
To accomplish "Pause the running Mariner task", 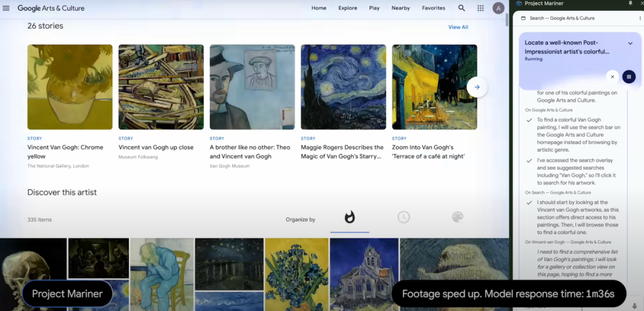I will 628,76.
